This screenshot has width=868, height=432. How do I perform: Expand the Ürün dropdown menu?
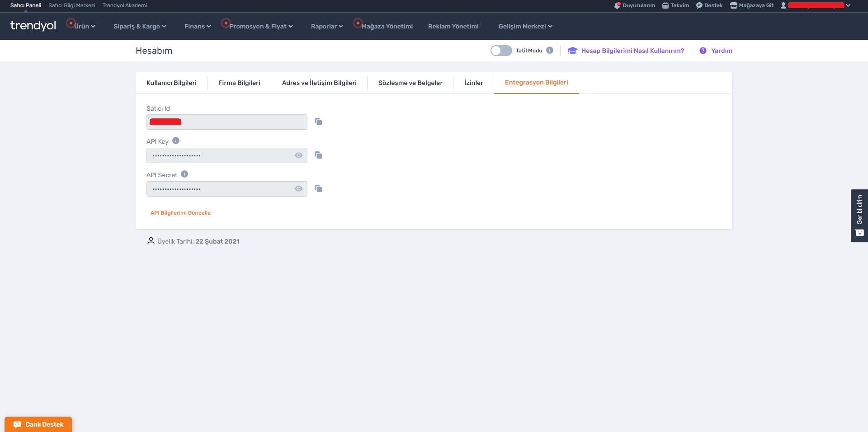coord(85,26)
